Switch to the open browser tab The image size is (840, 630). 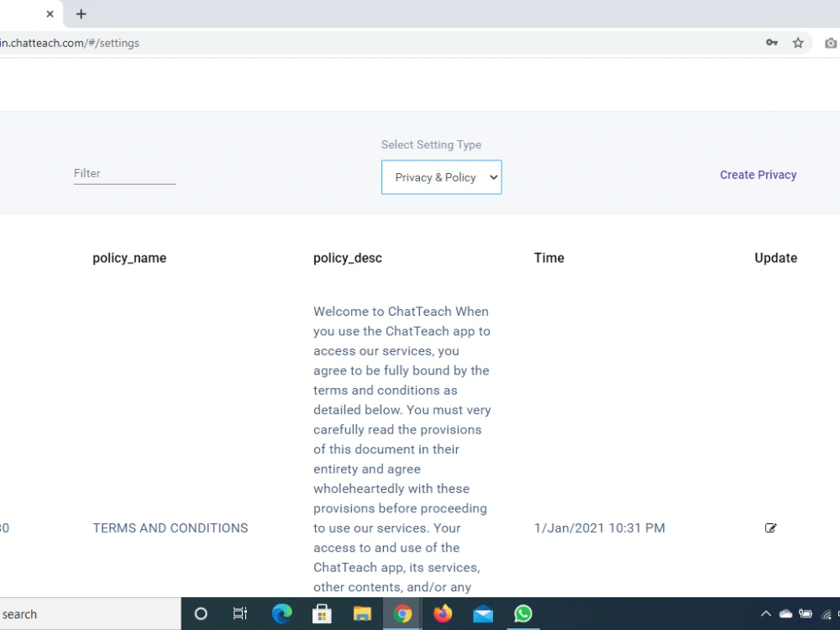pos(25,13)
